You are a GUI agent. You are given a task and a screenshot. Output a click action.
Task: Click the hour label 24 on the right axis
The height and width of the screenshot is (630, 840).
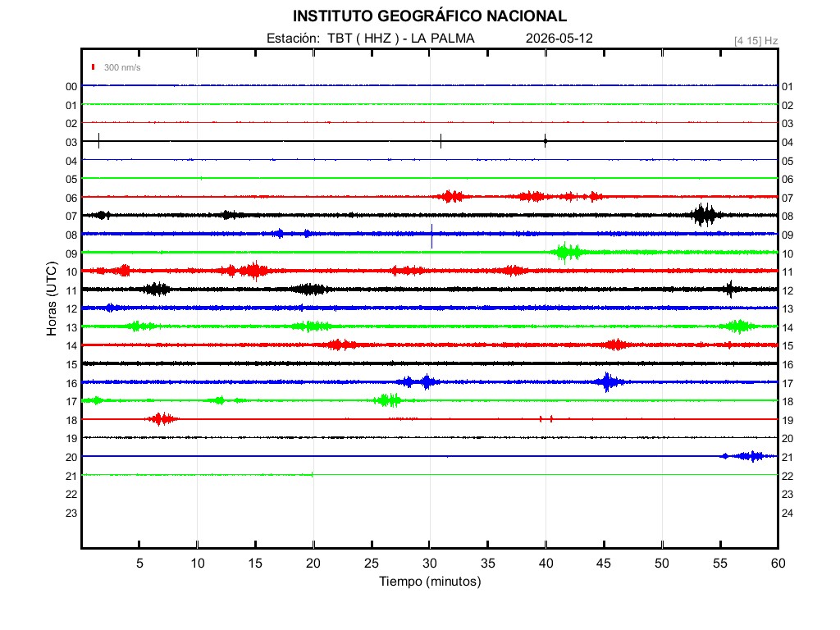coord(787,514)
